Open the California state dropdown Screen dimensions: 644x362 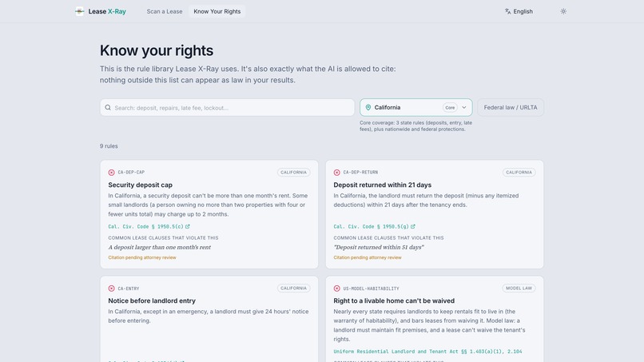pos(416,108)
